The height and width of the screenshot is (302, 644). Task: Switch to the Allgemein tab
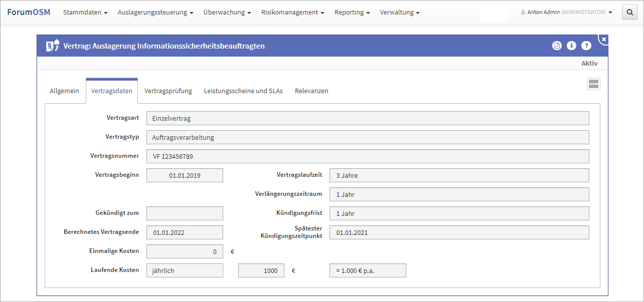(64, 91)
